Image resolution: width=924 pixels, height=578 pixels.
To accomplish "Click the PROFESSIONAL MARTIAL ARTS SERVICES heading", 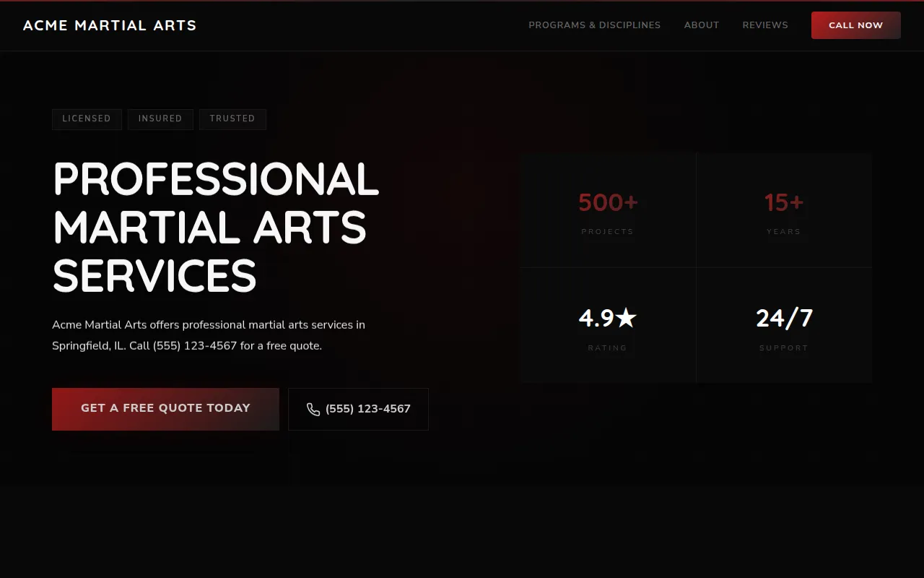I will [x=215, y=227].
